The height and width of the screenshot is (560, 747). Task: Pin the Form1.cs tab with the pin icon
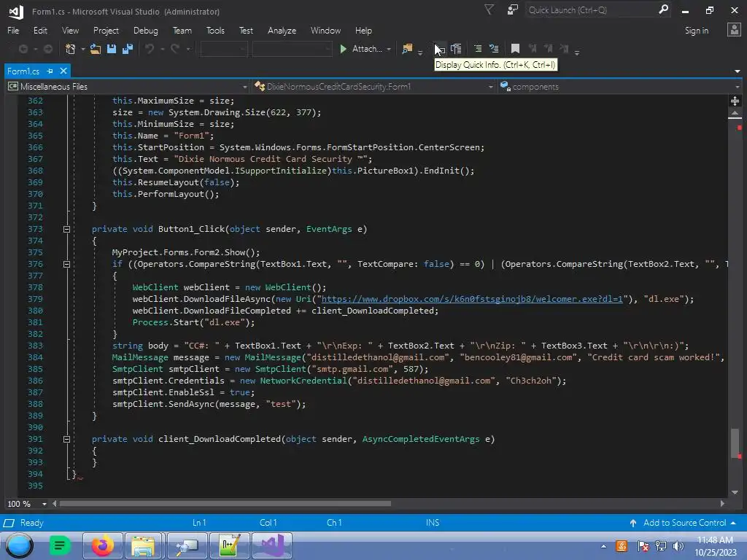tap(50, 71)
